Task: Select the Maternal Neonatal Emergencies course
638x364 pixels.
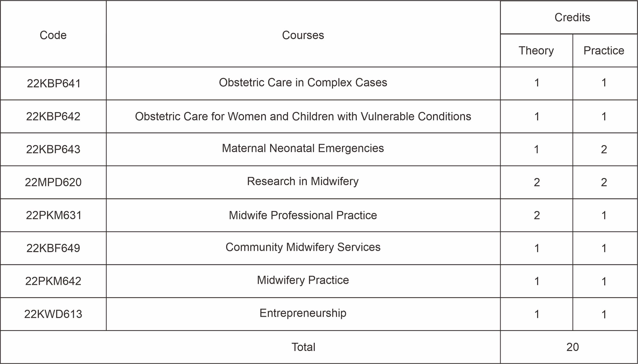Action: [x=303, y=148]
